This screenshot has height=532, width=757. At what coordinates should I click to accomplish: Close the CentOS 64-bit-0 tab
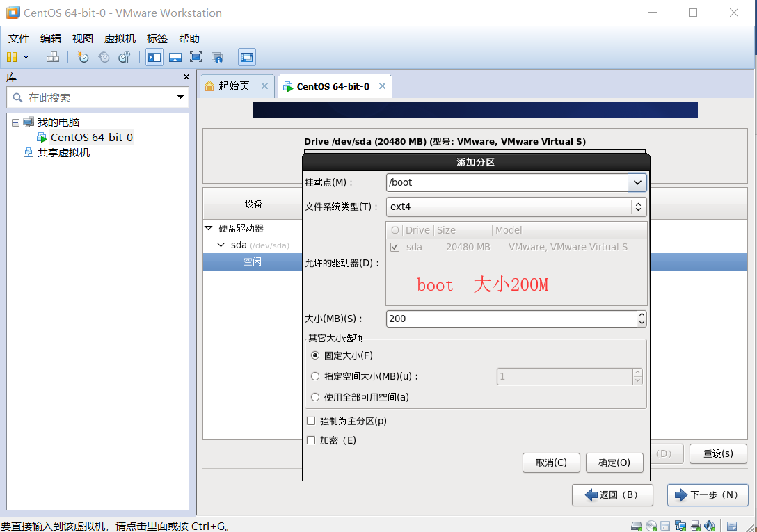coord(383,86)
